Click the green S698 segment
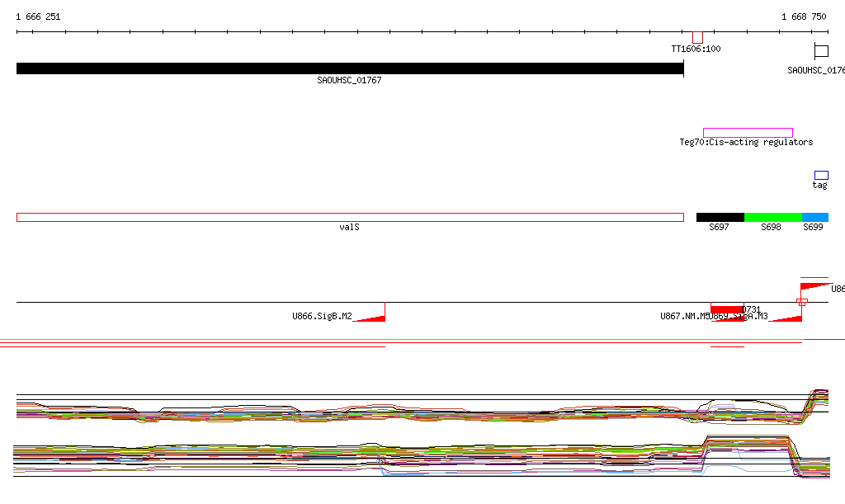The width and height of the screenshot is (845, 504). (x=772, y=218)
